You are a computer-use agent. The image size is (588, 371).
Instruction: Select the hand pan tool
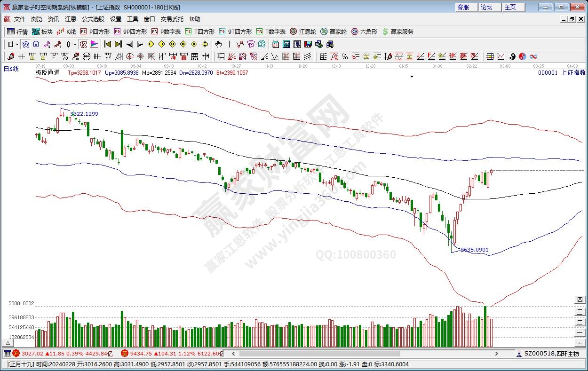coord(218,44)
